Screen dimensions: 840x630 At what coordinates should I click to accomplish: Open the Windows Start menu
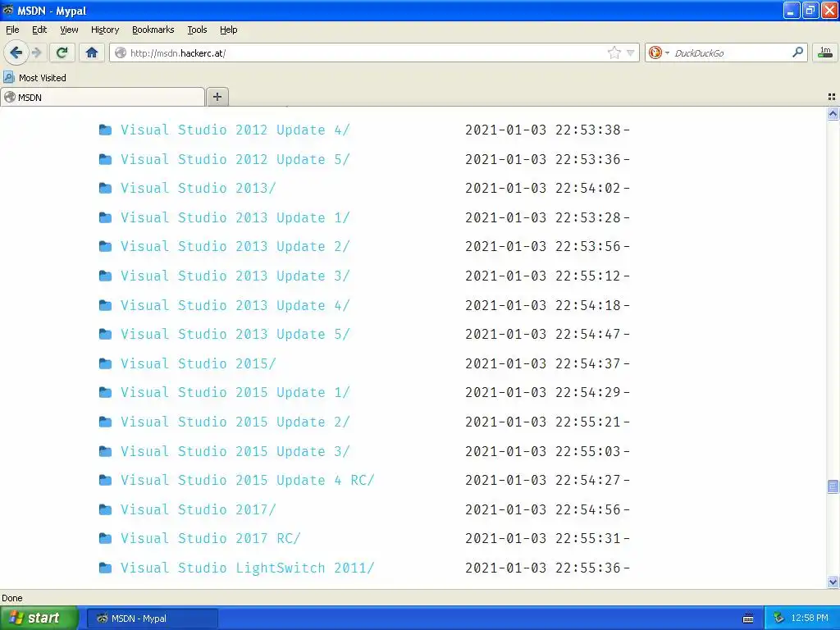(39, 618)
